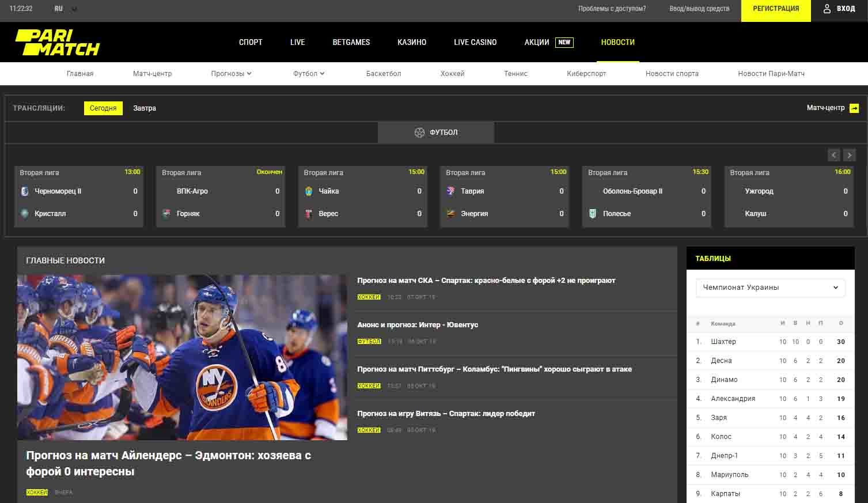Open the Киберспорт news category

586,74
